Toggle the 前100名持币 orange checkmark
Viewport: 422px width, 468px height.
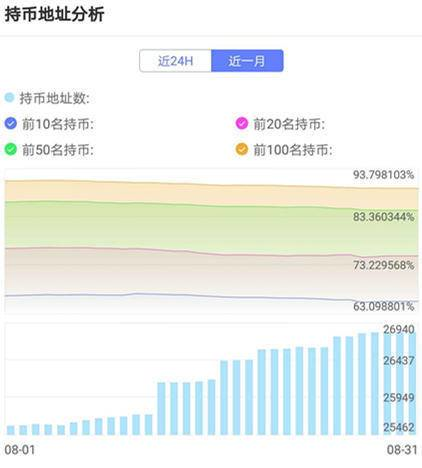(242, 149)
